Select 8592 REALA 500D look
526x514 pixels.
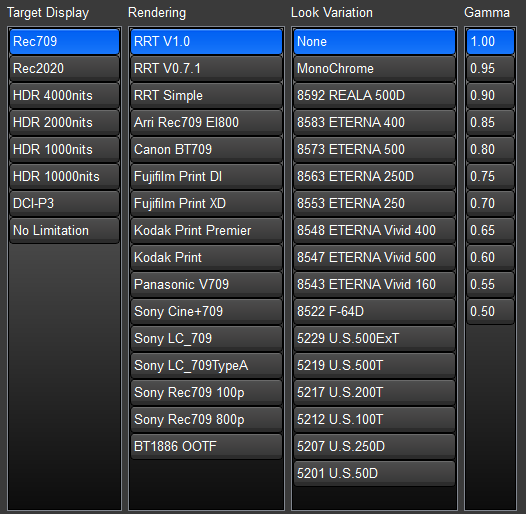pos(374,96)
